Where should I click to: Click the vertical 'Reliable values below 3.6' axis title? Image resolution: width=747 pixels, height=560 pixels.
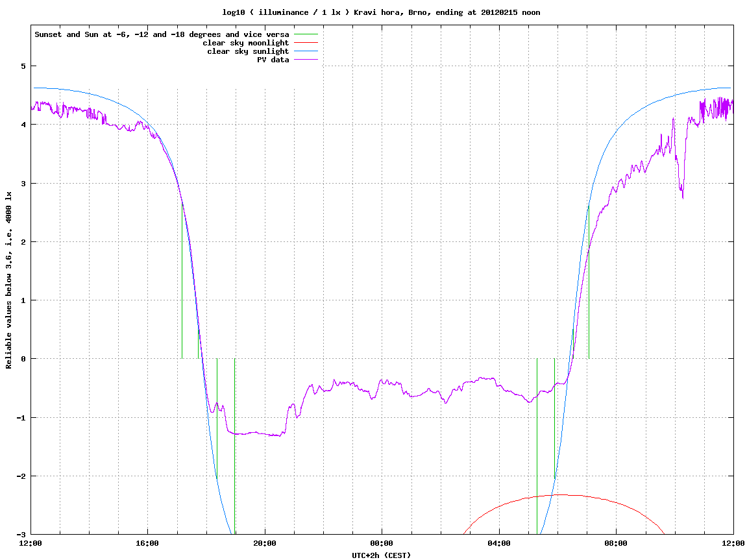click(x=8, y=280)
